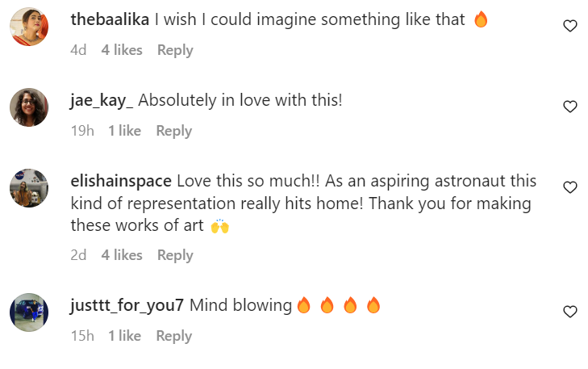View elishainspace's profile photo
This screenshot has width=588, height=369.
pyautogui.click(x=29, y=188)
